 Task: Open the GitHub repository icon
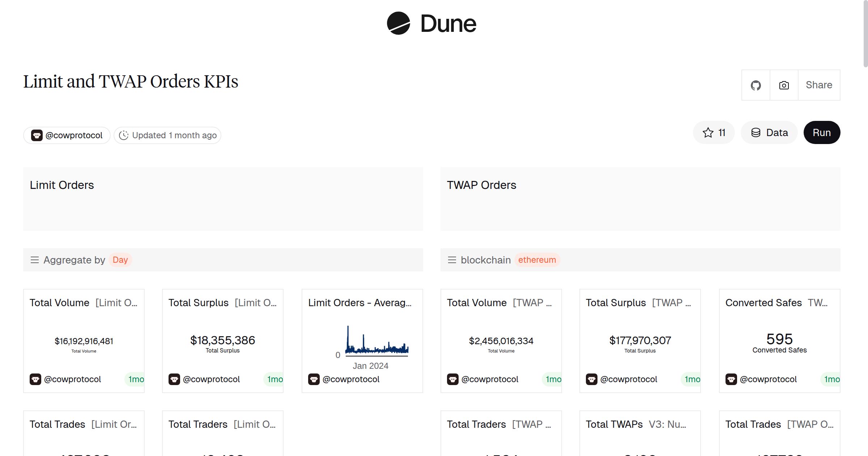(x=756, y=85)
